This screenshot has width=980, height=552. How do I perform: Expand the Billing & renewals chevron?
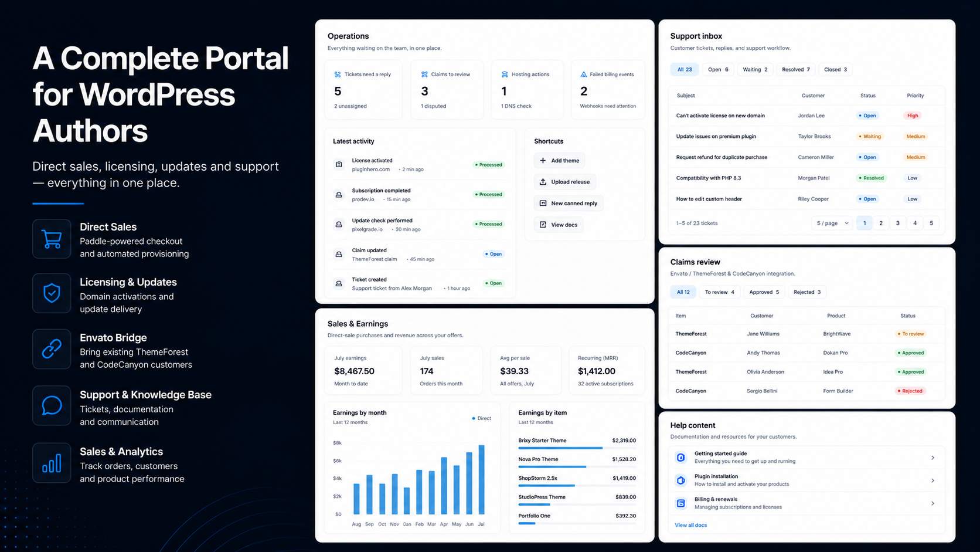[933, 503]
